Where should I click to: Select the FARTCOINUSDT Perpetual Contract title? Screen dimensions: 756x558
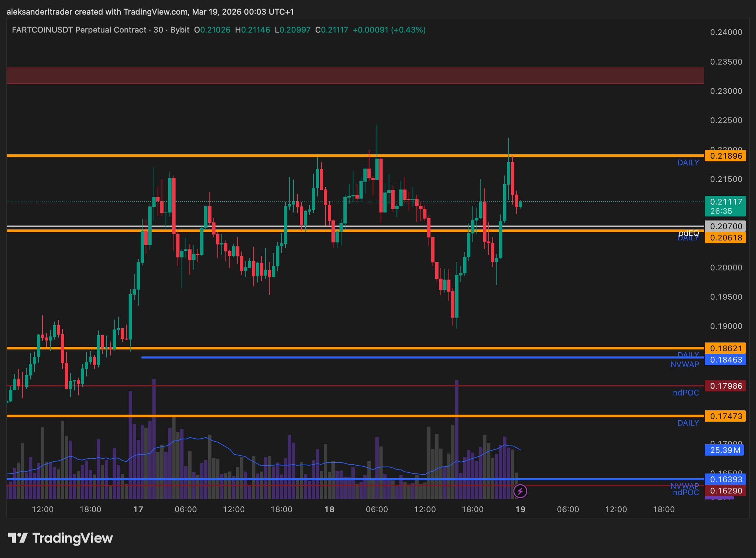click(79, 30)
